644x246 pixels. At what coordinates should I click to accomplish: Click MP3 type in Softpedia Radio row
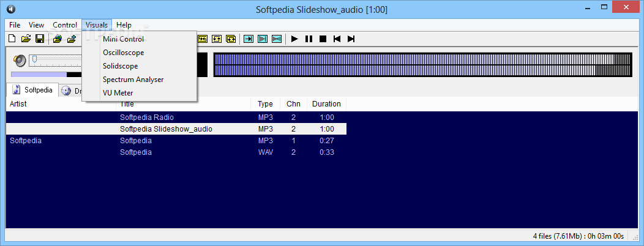pos(265,117)
